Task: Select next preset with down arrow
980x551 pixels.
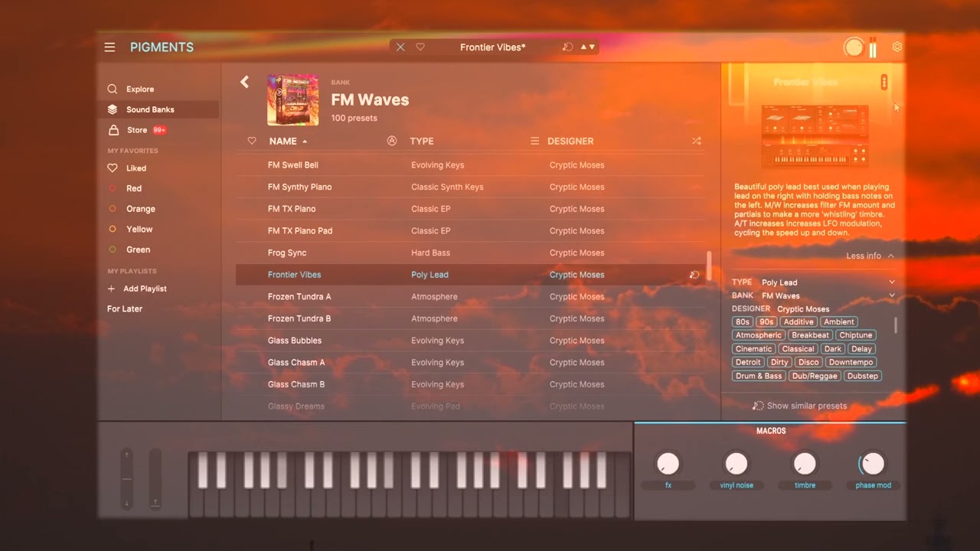Action: pyautogui.click(x=591, y=47)
